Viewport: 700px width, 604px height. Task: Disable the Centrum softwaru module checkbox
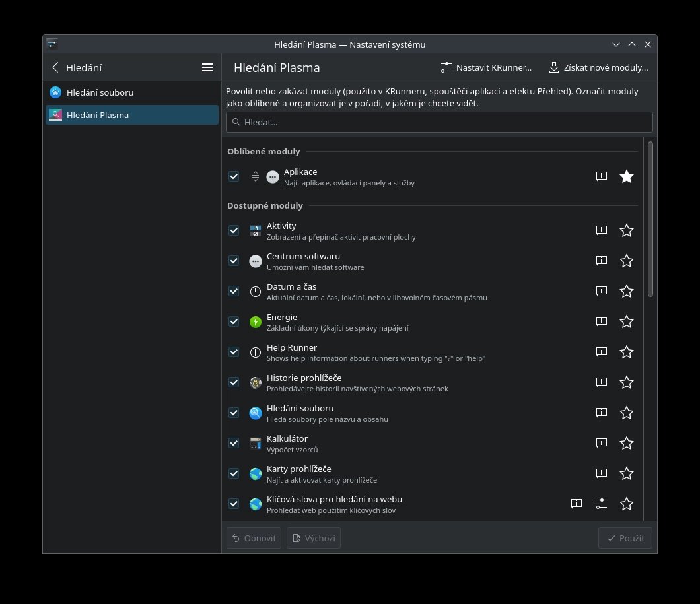[x=234, y=261]
